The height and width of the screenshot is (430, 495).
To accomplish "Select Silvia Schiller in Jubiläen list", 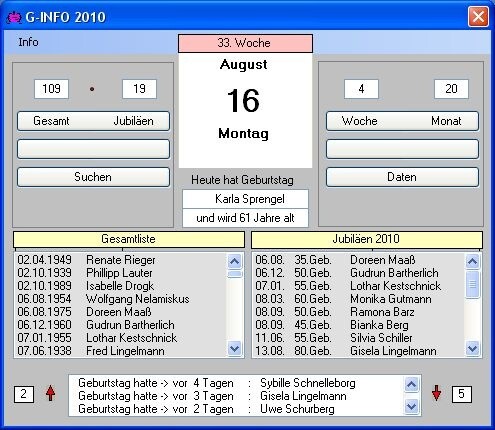I will click(359, 338).
